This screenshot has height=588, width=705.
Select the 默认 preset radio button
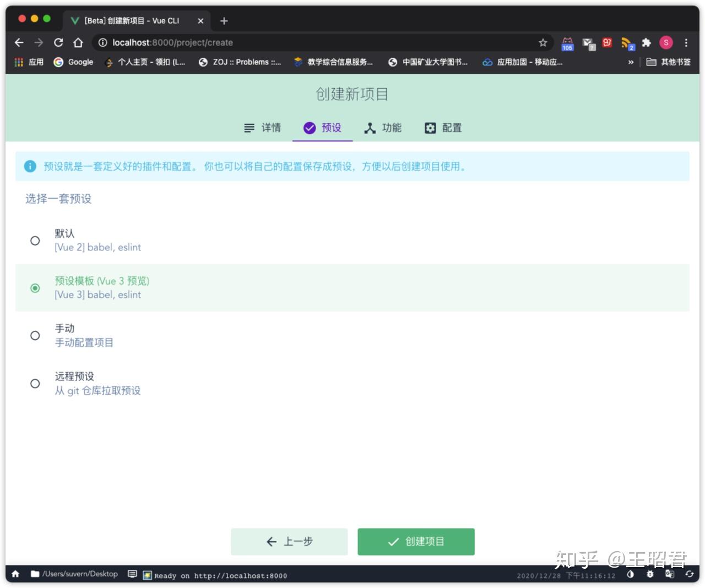pyautogui.click(x=35, y=241)
